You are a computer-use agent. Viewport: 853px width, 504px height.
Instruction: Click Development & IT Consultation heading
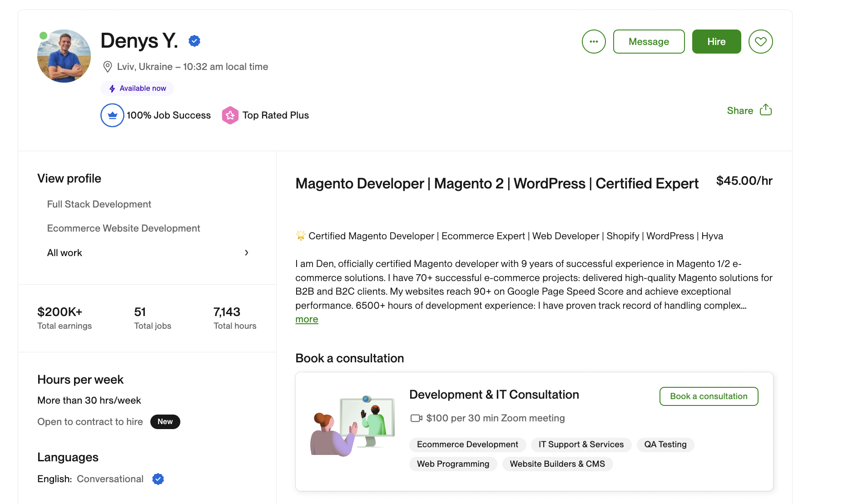tap(494, 395)
